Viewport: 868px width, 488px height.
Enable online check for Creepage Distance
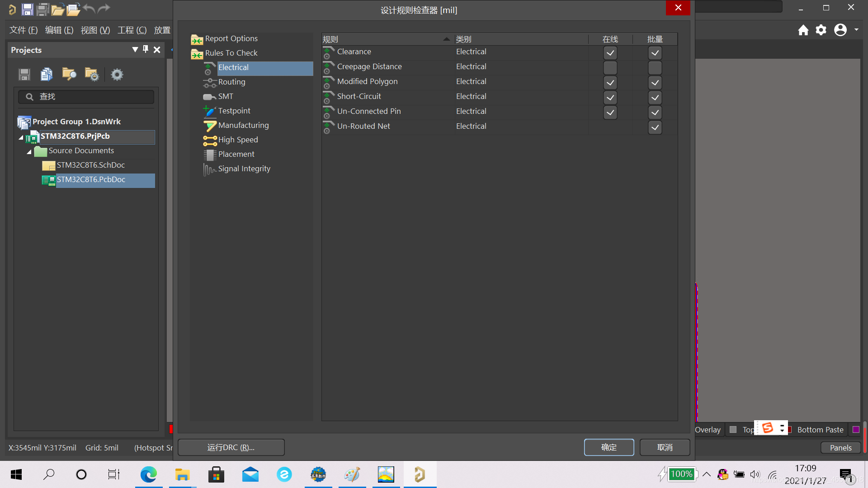pyautogui.click(x=610, y=68)
